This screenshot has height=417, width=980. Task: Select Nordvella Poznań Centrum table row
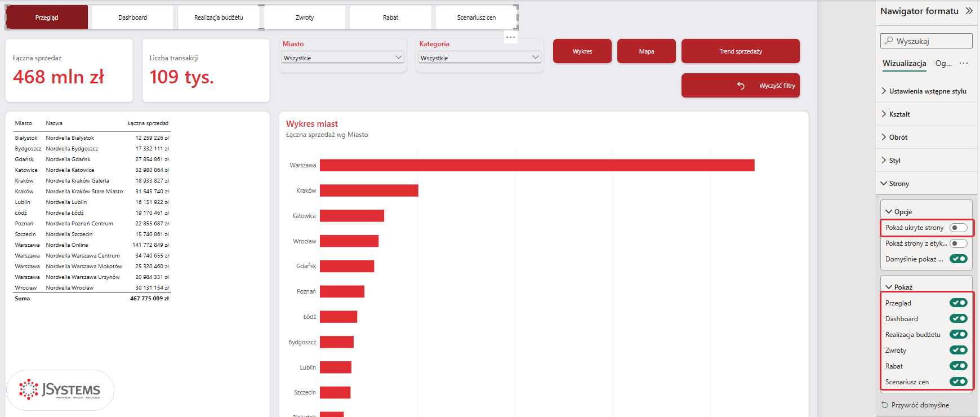[92, 223]
